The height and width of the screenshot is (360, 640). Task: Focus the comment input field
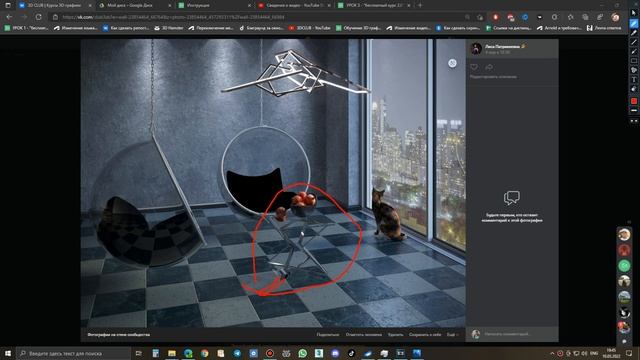[518, 334]
